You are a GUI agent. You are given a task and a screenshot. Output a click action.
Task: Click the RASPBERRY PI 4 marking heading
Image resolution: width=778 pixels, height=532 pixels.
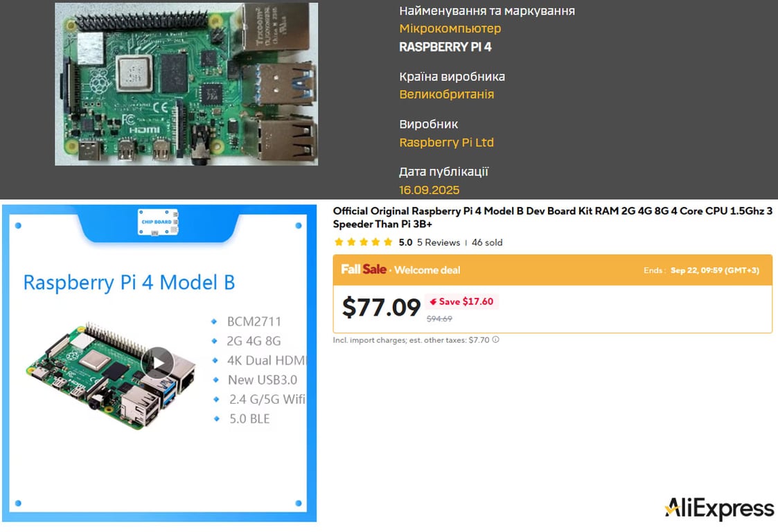tap(445, 47)
